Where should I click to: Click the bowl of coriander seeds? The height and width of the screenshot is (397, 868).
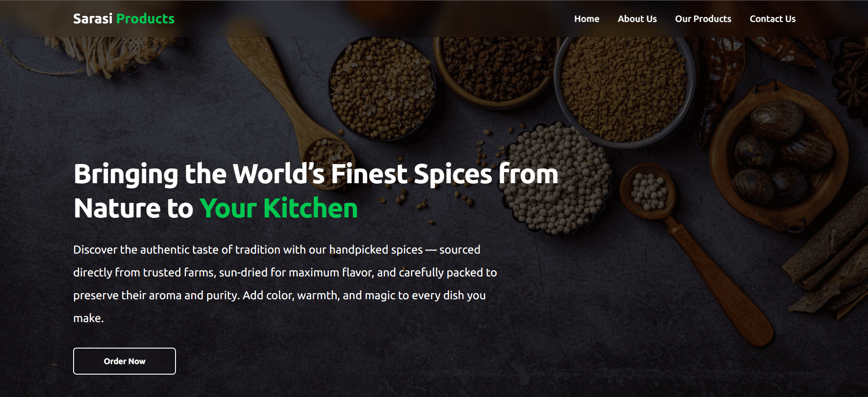(382, 89)
